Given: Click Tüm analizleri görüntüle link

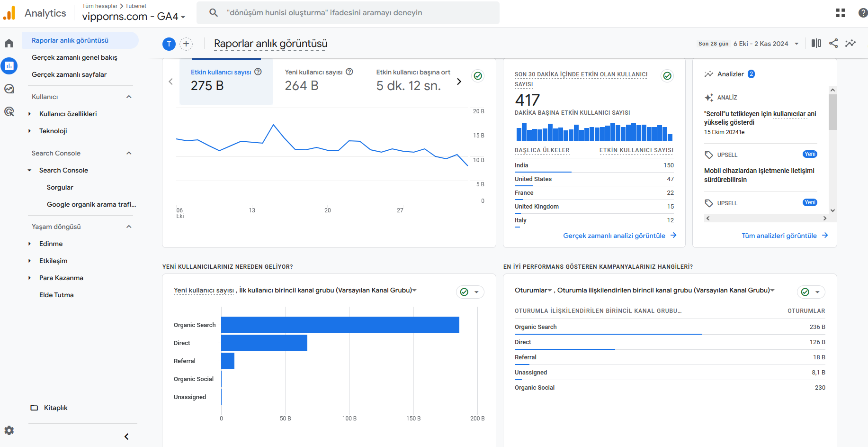Looking at the screenshot, I should (x=785, y=236).
